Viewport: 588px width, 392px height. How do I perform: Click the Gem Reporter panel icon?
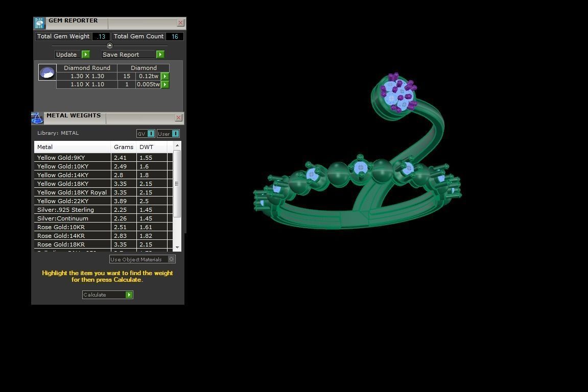39,23
